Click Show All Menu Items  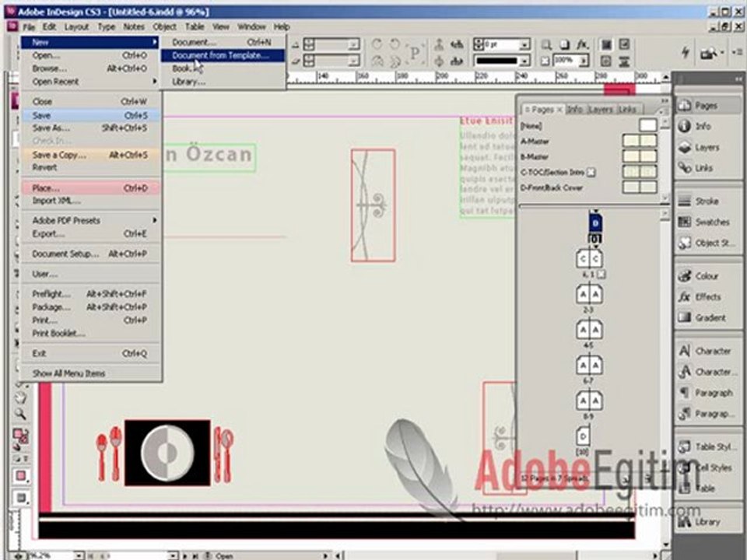[x=89, y=373]
